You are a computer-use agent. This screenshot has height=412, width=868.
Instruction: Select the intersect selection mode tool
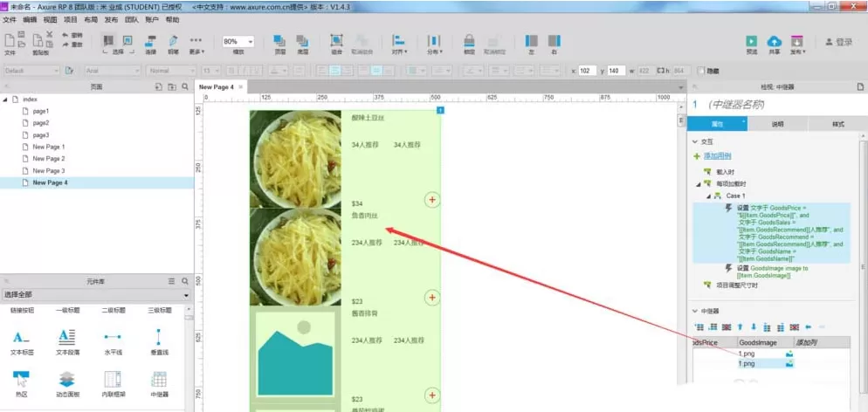coord(108,40)
